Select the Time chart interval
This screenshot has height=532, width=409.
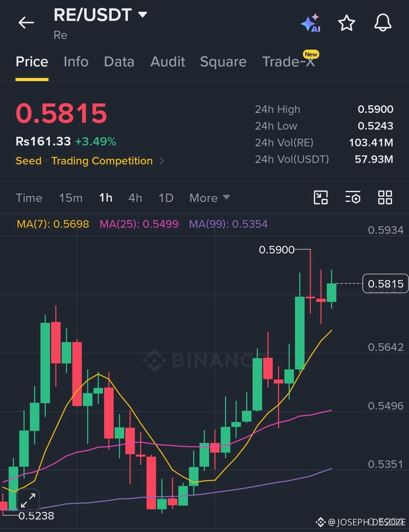coord(29,198)
